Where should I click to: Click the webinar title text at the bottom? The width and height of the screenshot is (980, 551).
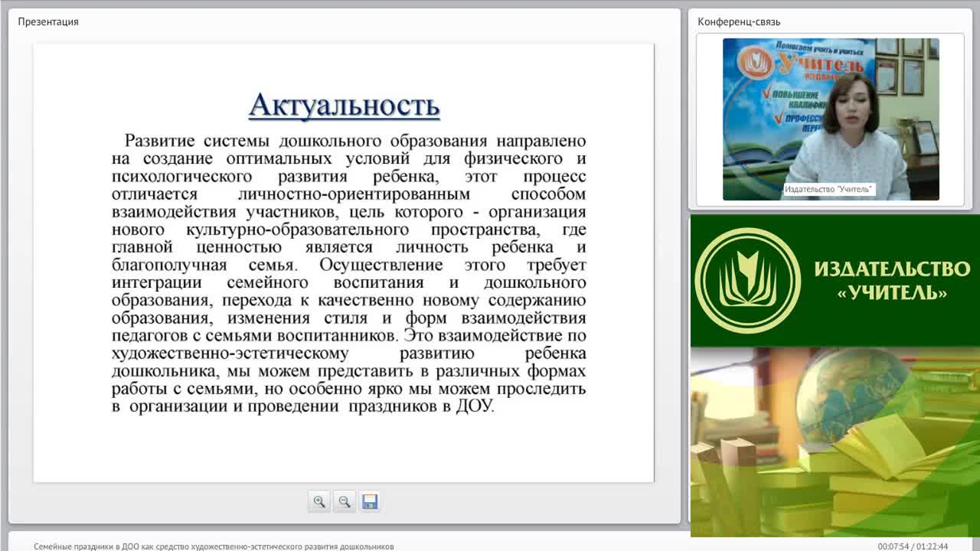tap(214, 546)
